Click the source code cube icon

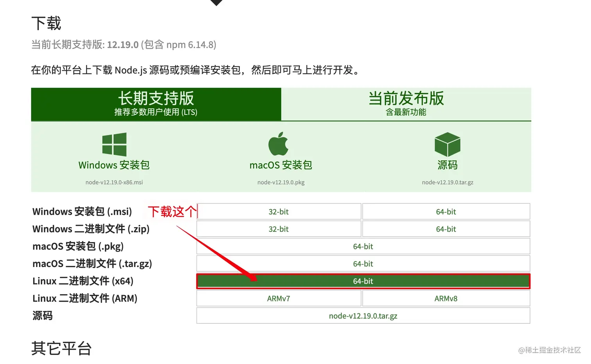pyautogui.click(x=448, y=144)
